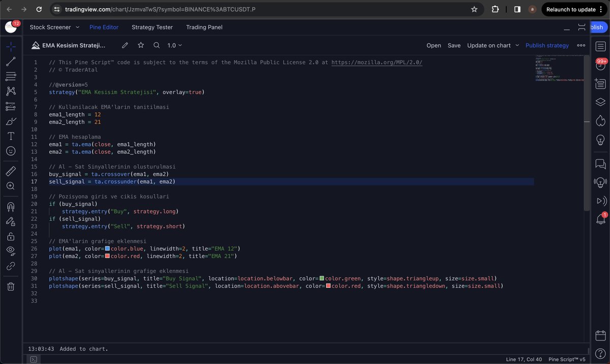The image size is (610, 364).
Task: Expand the Stock Screener chevron dropdown
Action: [x=78, y=27]
